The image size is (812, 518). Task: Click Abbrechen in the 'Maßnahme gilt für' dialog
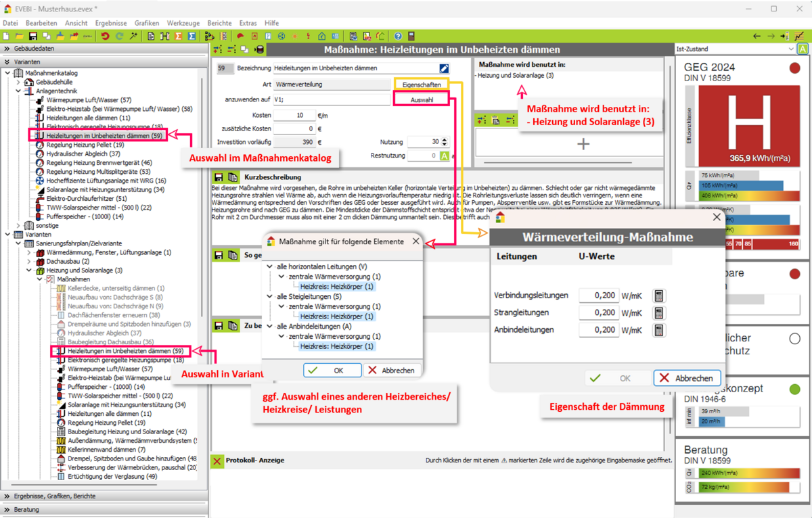[x=392, y=371]
